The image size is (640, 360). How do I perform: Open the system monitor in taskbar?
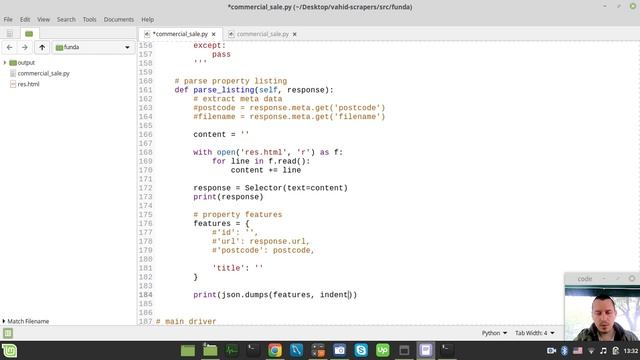tap(231, 351)
